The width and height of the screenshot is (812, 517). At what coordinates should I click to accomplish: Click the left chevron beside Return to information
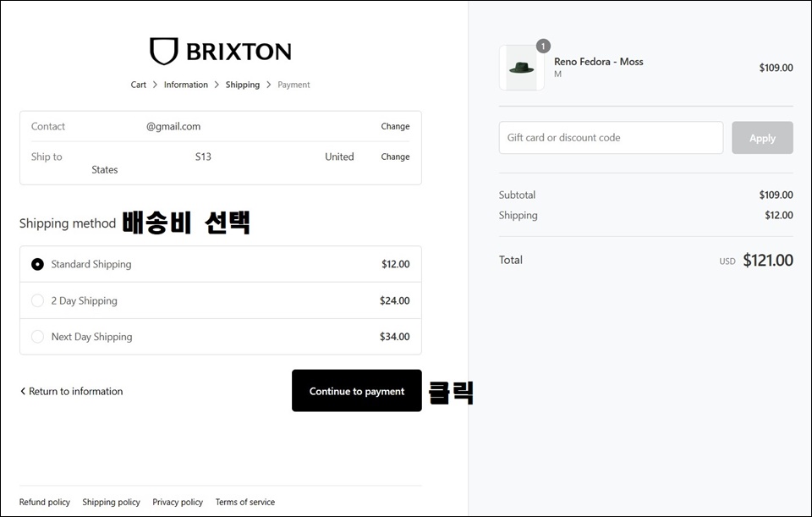coord(23,391)
